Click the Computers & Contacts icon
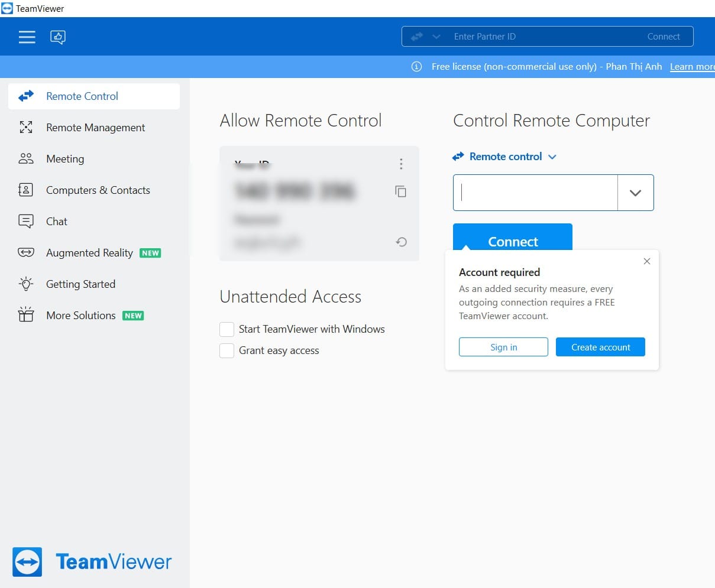Screen dimensions: 715x588 26,190
